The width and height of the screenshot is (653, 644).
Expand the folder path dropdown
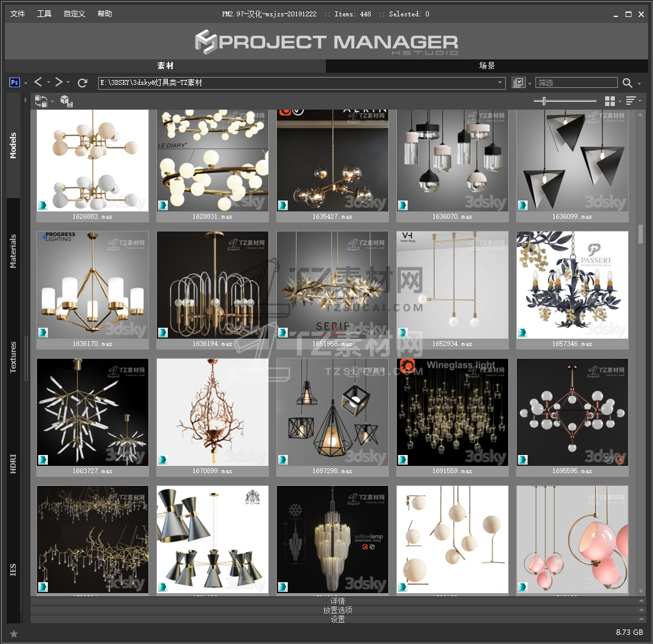click(500, 82)
